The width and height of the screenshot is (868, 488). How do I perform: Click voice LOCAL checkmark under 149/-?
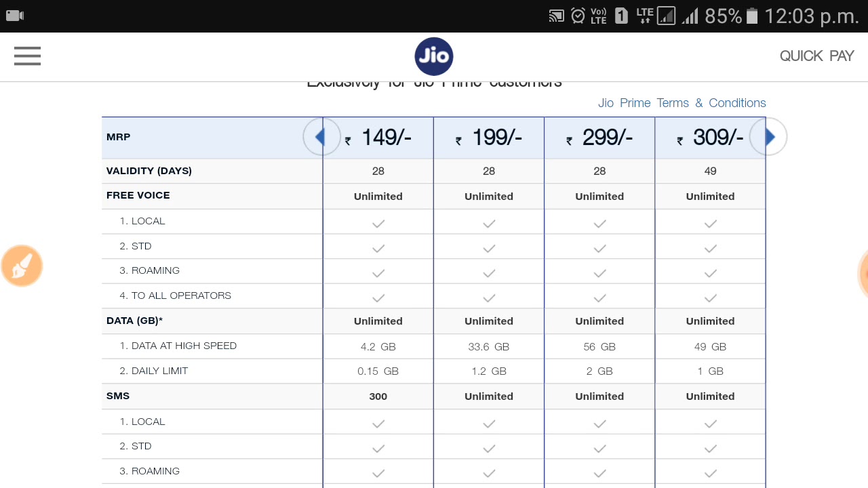click(378, 223)
